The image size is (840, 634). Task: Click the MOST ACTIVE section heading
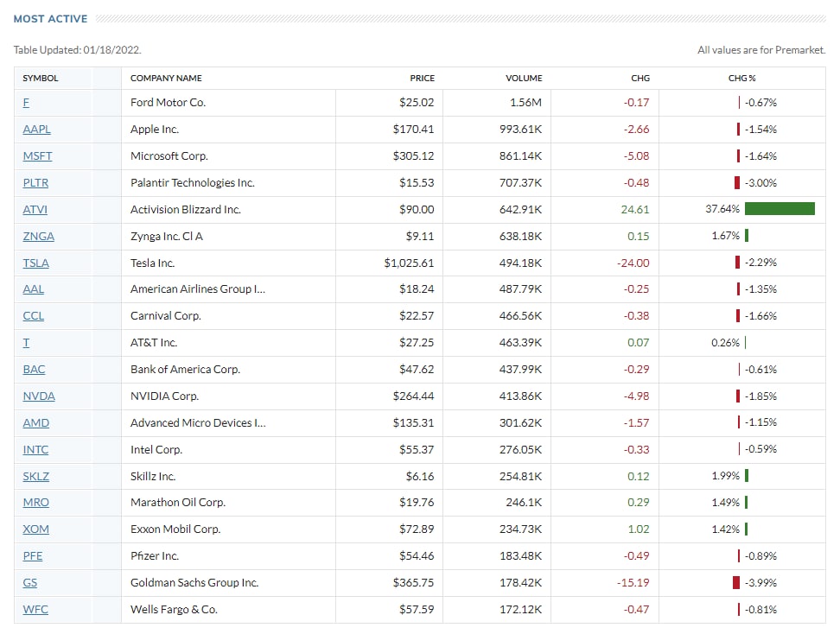[50, 19]
